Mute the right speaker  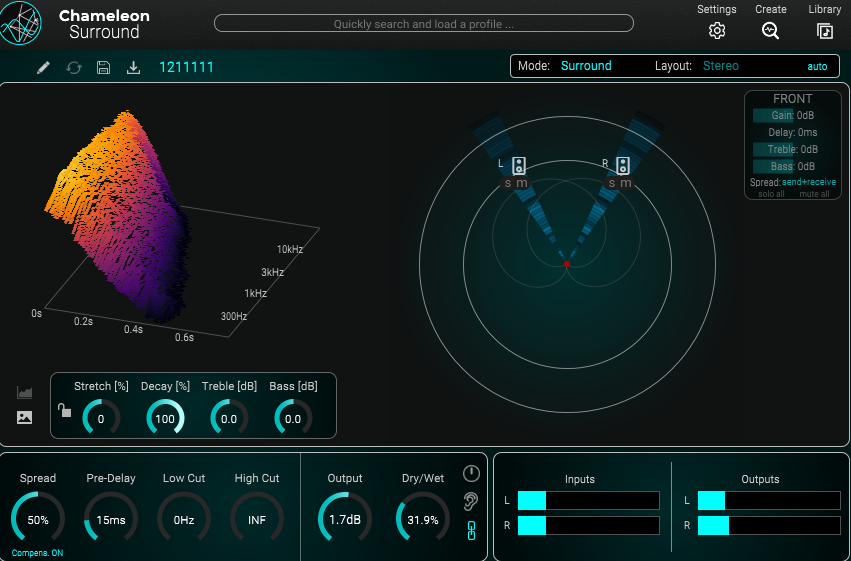(x=626, y=183)
